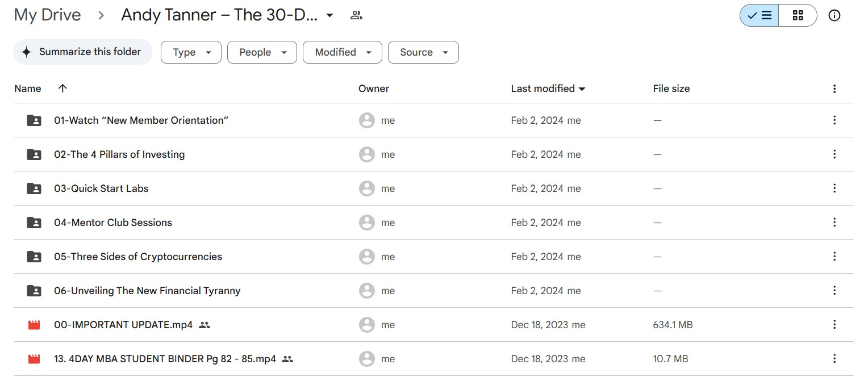Open Last modified sort options

point(548,89)
